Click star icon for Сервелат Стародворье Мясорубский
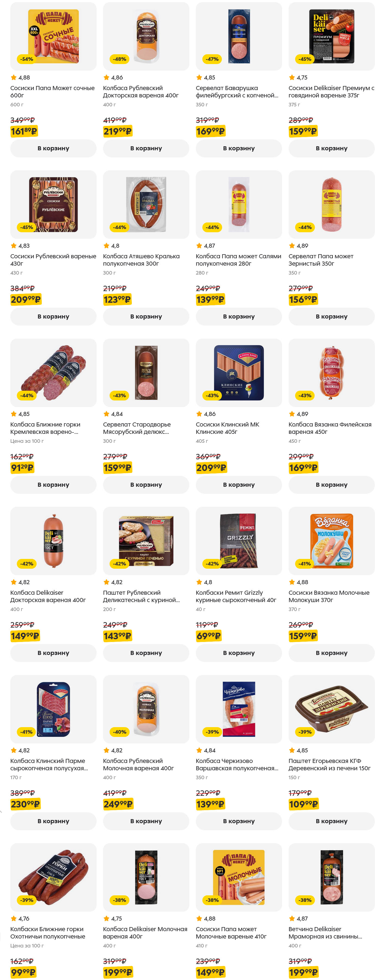Screen dimensions: 380x980 coord(107,414)
